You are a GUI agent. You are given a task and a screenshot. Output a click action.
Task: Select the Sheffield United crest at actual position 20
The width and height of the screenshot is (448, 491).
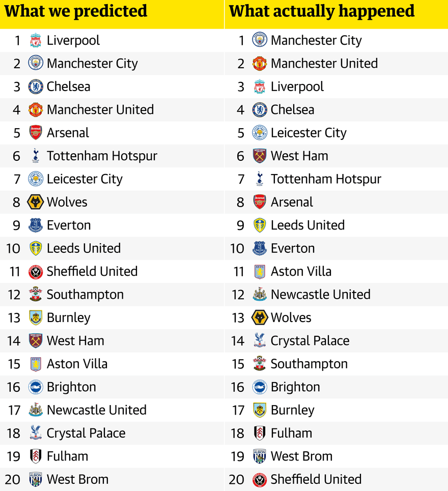click(x=260, y=480)
